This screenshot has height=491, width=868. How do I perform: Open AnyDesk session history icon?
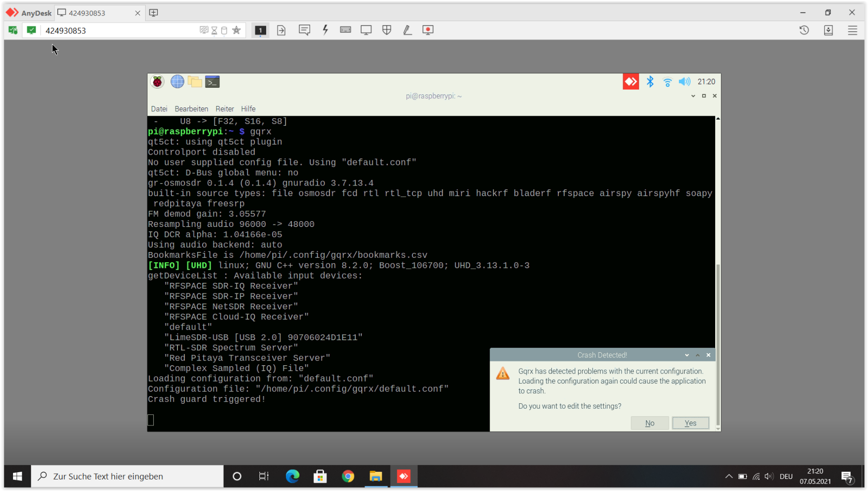click(x=804, y=30)
